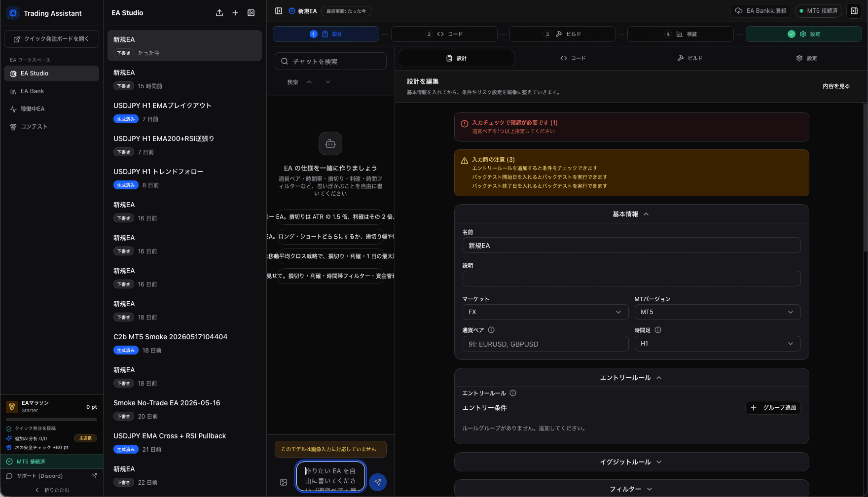Click the EAマラソン progress bar
The width and height of the screenshot is (868, 497).
(51, 420)
